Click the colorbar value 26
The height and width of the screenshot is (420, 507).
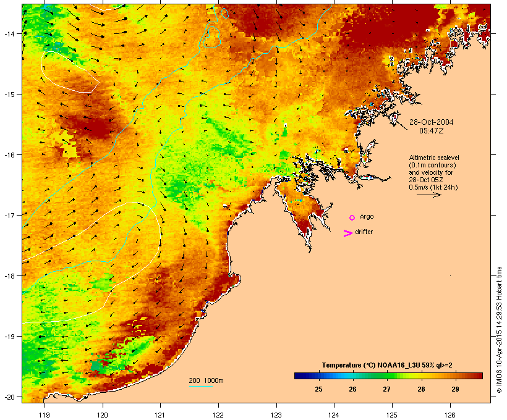tap(352, 389)
